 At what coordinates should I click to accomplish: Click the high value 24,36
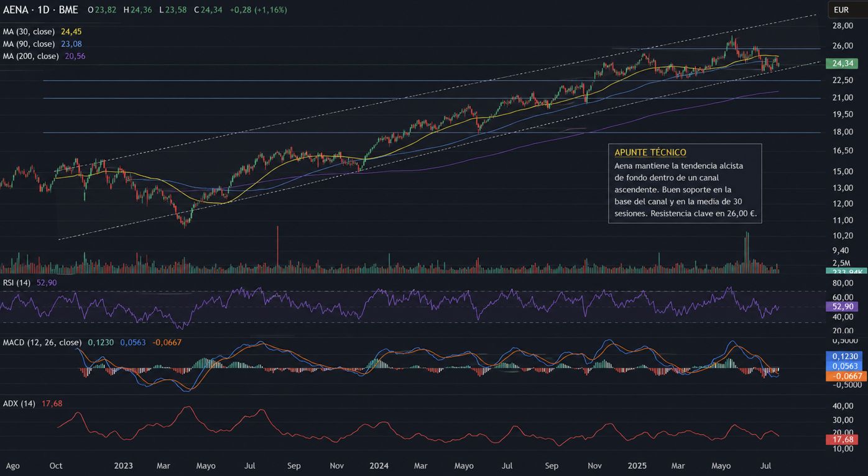click(x=141, y=10)
